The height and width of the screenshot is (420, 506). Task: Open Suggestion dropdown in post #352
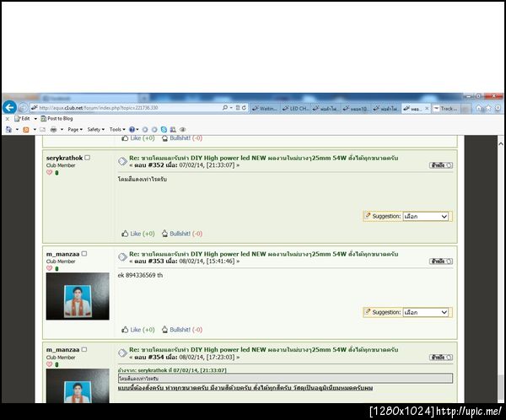point(426,216)
